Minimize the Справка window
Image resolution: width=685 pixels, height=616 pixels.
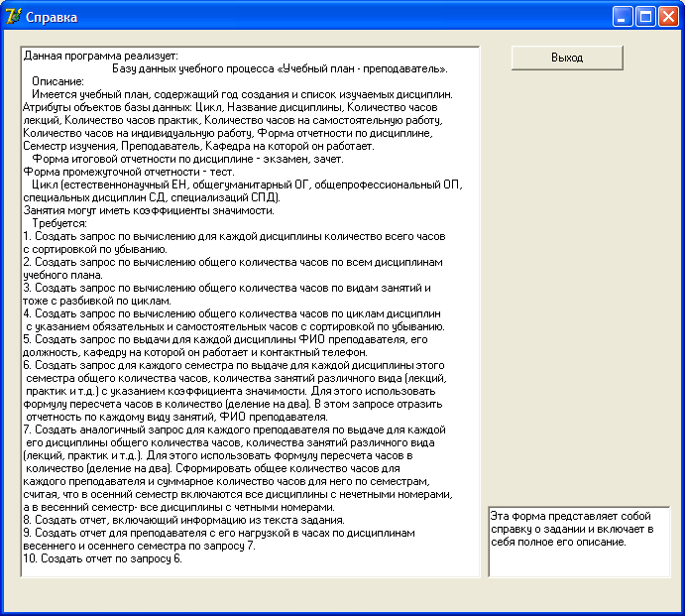pos(623,17)
